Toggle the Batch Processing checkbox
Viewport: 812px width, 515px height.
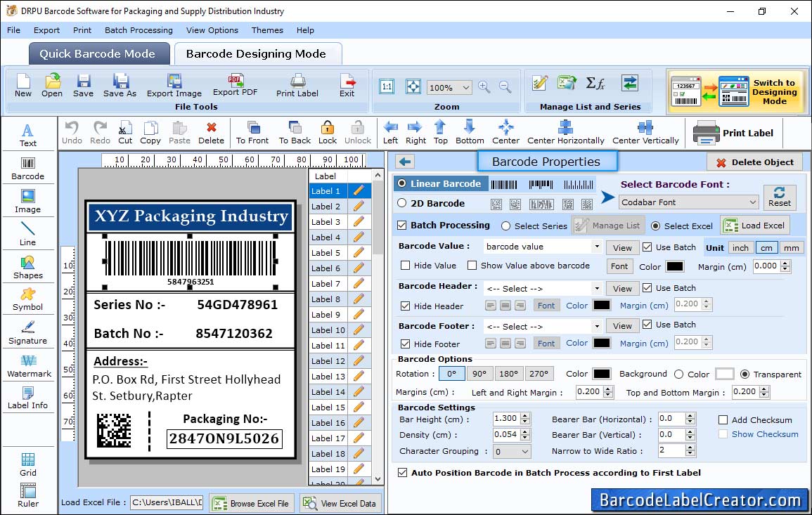tap(402, 225)
